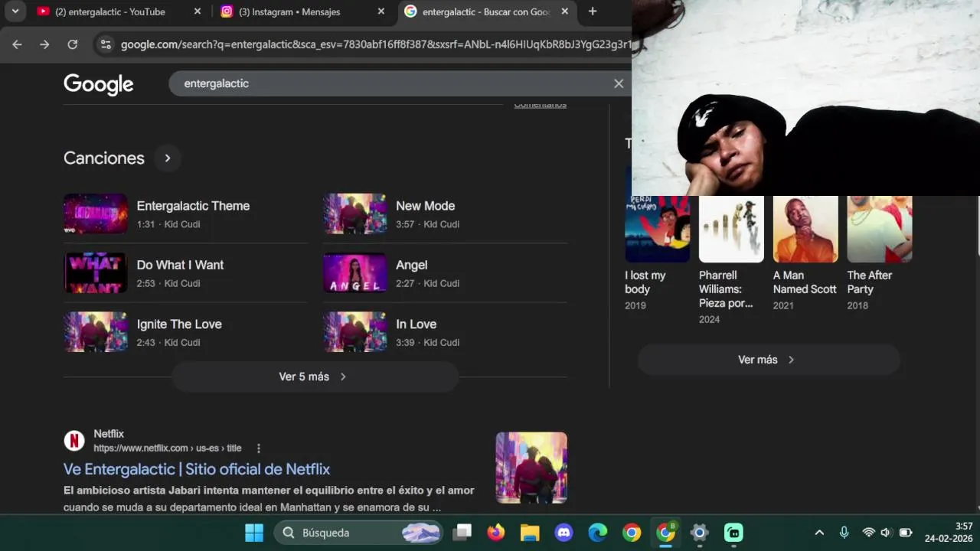Viewport: 980px width, 551px height.
Task: Open the New Mode song thumbnail
Action: (x=354, y=214)
